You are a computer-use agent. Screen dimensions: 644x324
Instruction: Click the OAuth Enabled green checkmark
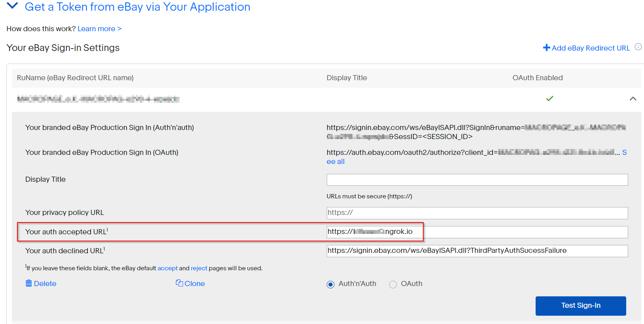(549, 98)
